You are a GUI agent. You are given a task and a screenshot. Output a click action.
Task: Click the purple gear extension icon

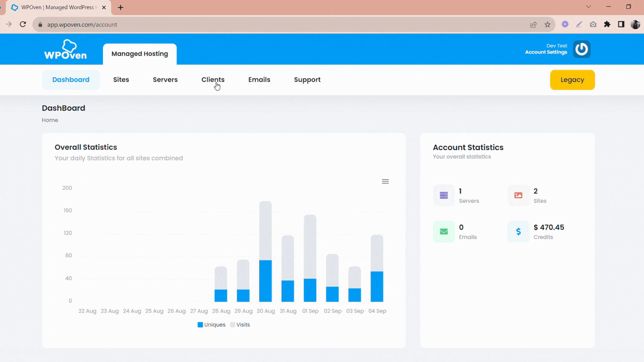565,24
